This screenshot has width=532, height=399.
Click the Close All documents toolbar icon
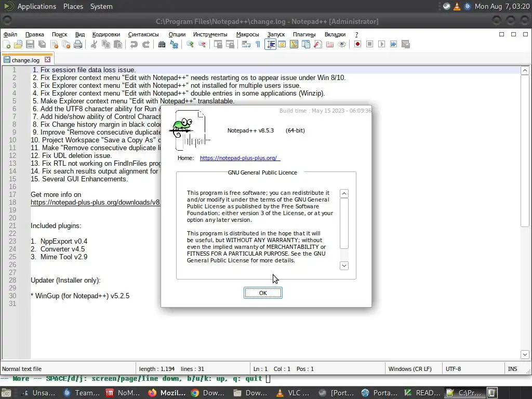66,44
